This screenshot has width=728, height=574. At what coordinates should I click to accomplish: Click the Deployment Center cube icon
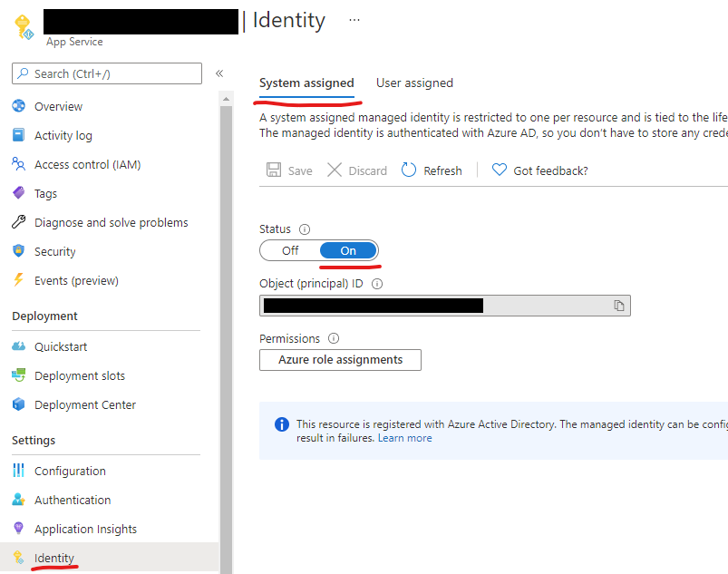click(x=18, y=404)
